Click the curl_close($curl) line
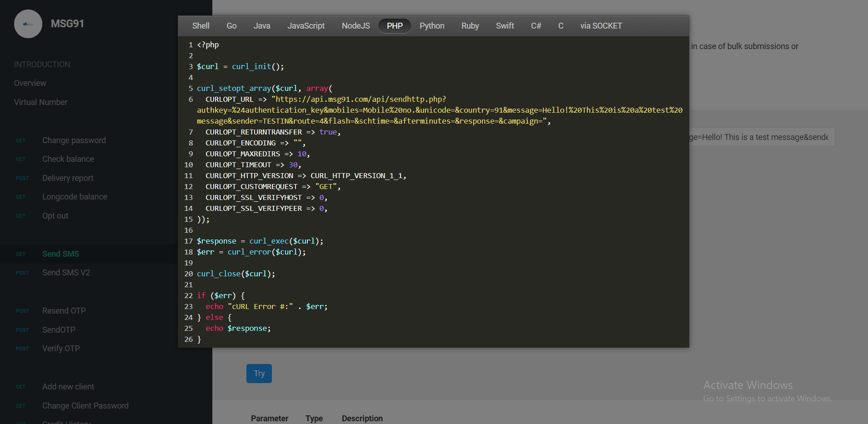The width and height of the screenshot is (868, 424). point(236,274)
